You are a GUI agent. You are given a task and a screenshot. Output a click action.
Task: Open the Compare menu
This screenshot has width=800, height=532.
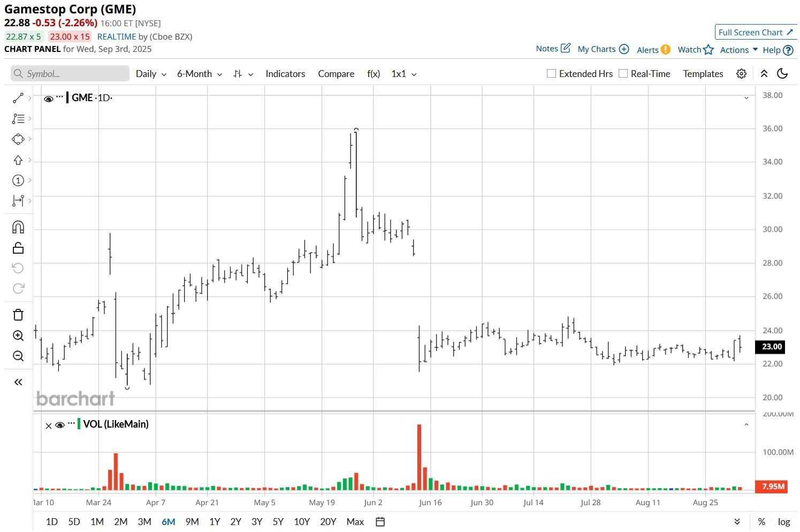[336, 74]
